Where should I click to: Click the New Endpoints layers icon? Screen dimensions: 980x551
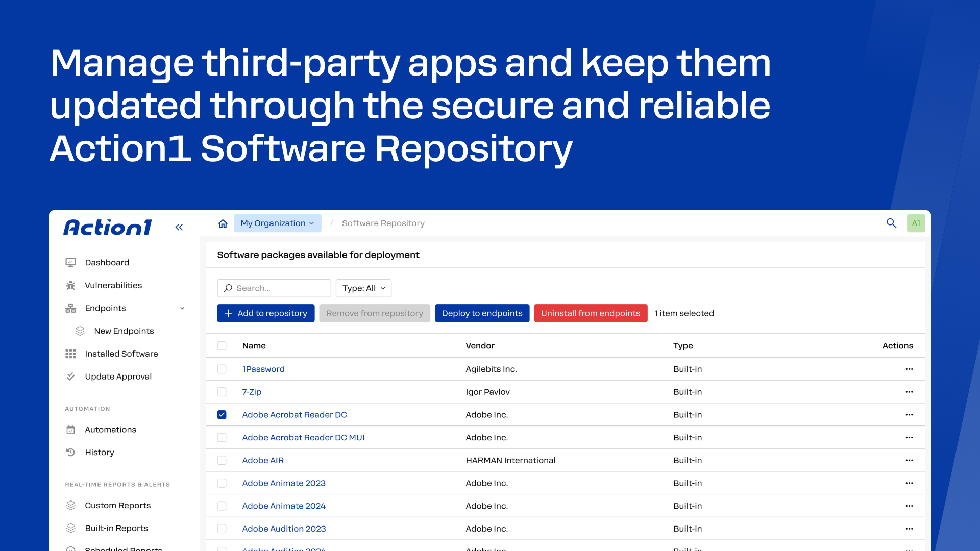click(x=80, y=331)
